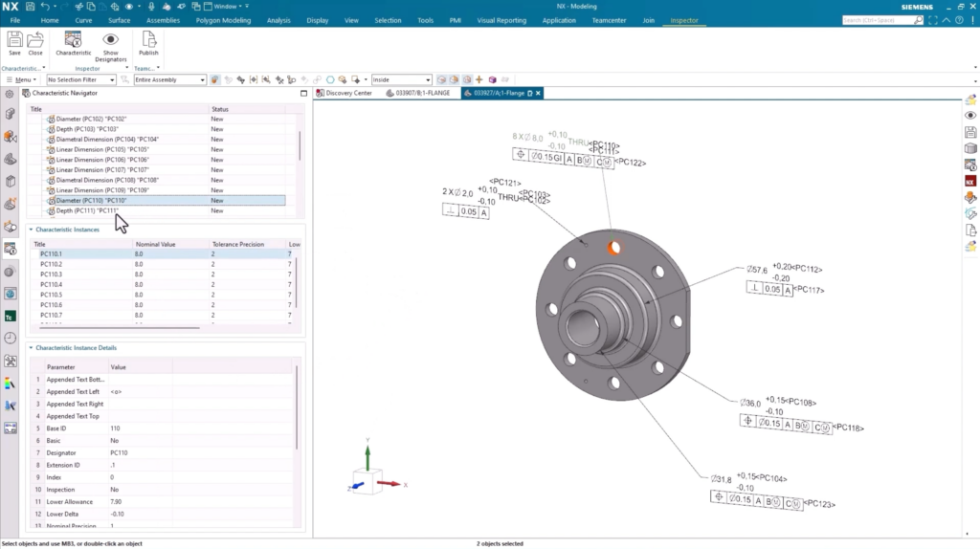Open the No Selection Filter dropdown

coord(80,80)
